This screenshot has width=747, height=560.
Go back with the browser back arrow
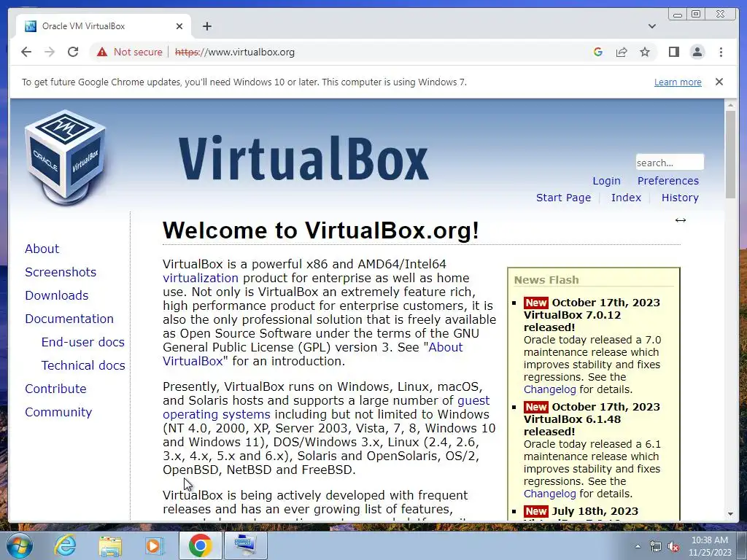click(x=26, y=52)
